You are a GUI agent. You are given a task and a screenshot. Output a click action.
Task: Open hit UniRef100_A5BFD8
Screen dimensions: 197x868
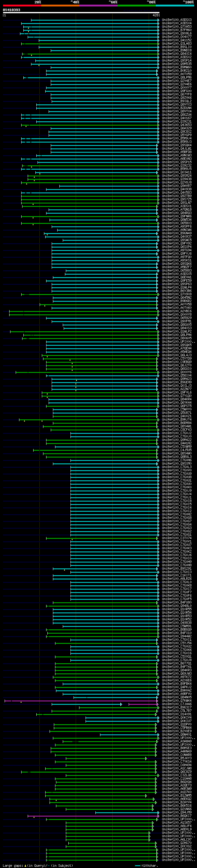pos(177,152)
